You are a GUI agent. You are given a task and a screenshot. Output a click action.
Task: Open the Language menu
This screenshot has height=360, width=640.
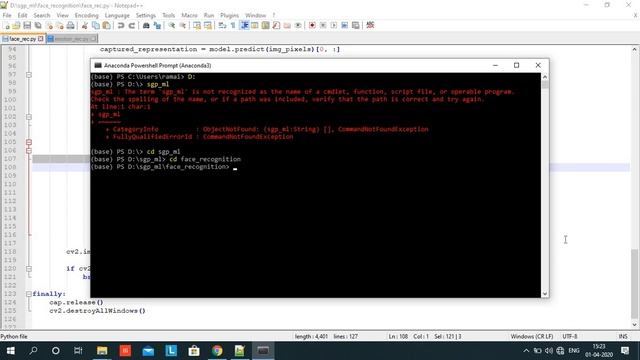click(117, 15)
